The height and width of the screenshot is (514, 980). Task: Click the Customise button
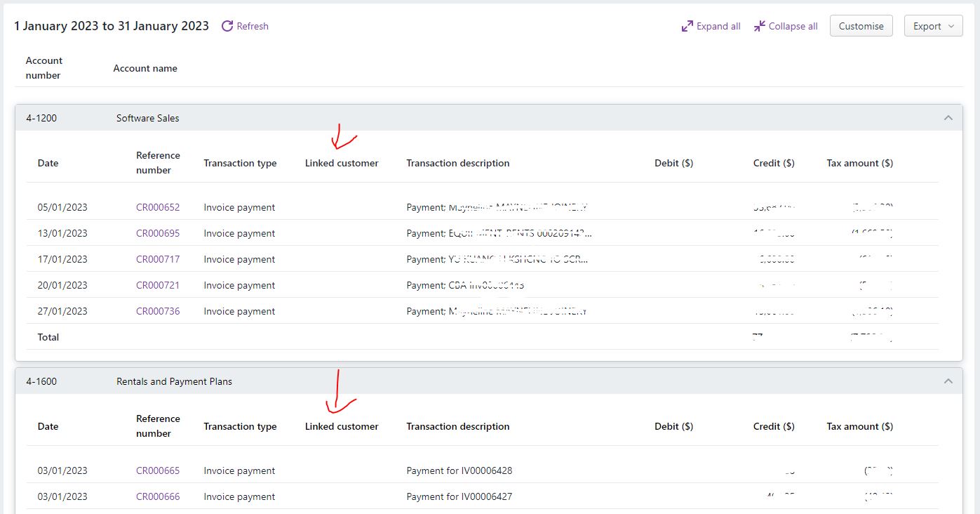point(861,26)
